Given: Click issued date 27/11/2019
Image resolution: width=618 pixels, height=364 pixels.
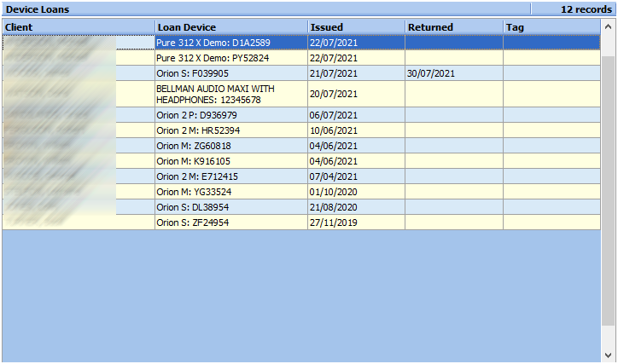Looking at the screenshot, I should click(x=334, y=222).
